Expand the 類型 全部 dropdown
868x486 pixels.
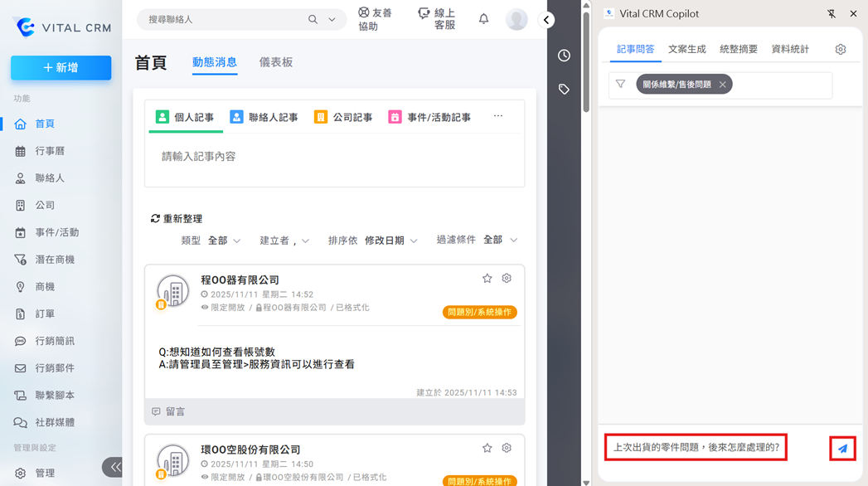tap(224, 241)
